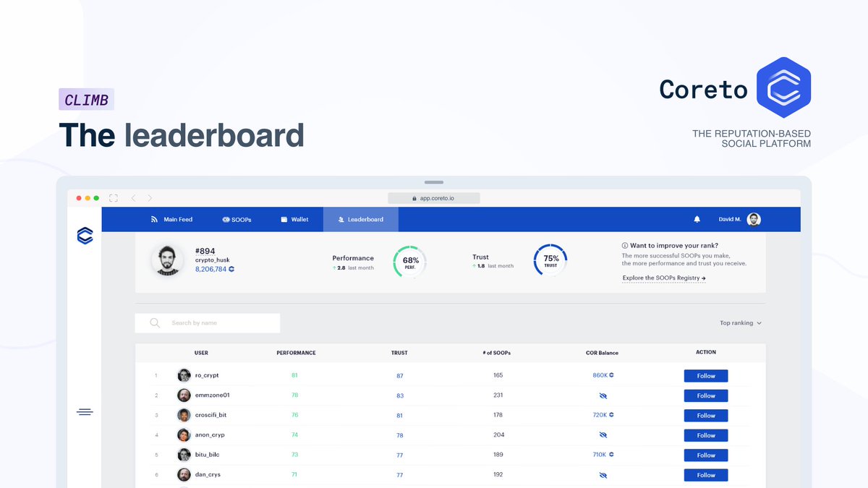This screenshot has width=868, height=488.
Task: Click the notification bell icon
Action: (697, 219)
